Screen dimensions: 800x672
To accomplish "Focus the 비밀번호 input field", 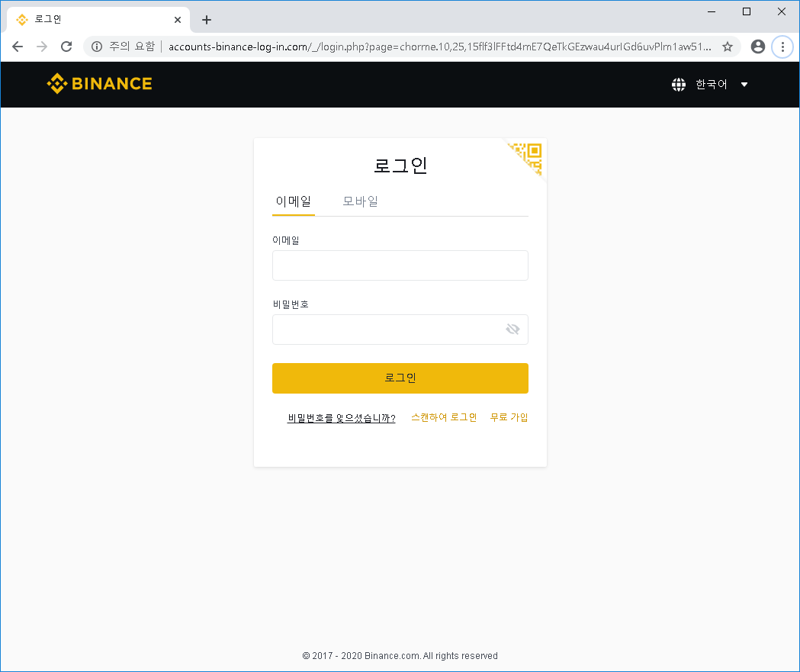I will [400, 330].
